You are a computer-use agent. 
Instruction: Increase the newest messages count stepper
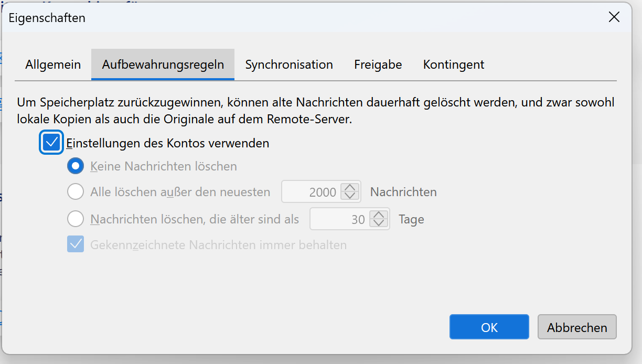point(350,188)
